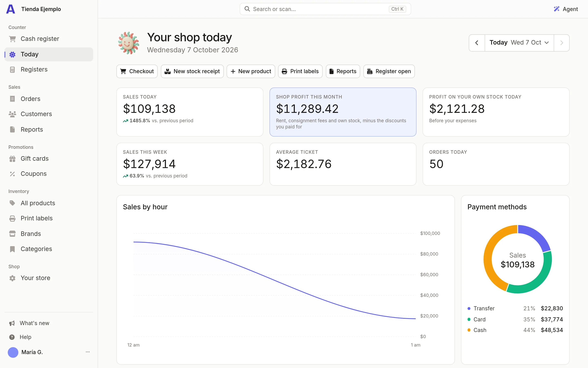588x368 pixels.
Task: Open Your store settings gear
Action: pos(12,278)
